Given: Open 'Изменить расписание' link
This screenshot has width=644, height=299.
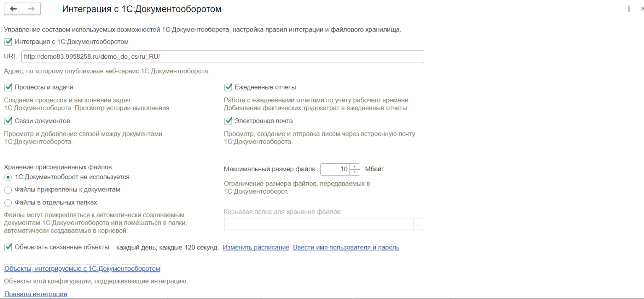Looking at the screenshot, I should 256,247.
